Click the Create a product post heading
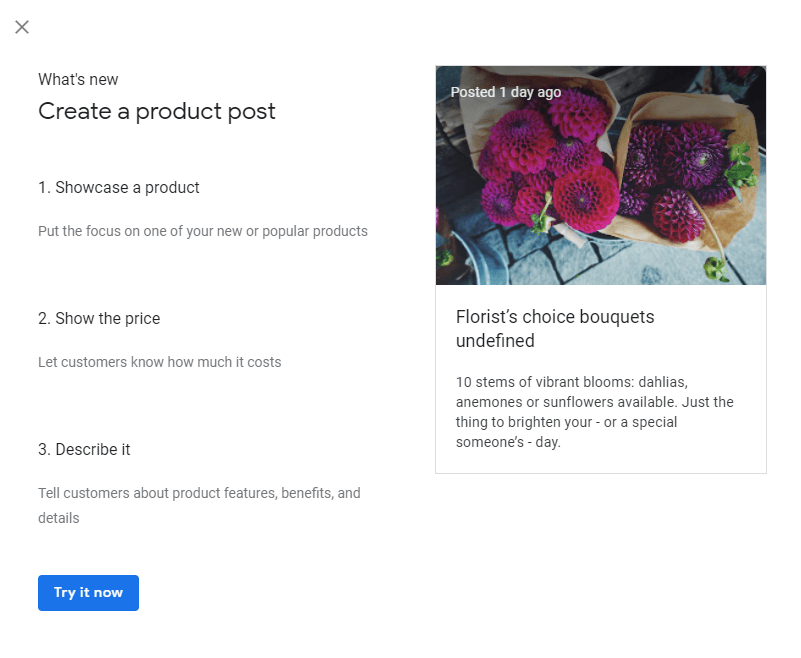This screenshot has height=658, width=801. pos(156,111)
